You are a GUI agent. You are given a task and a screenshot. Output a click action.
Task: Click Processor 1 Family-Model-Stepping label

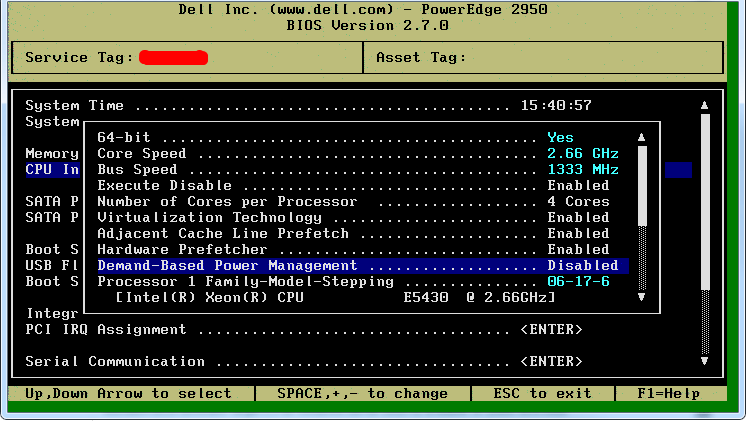(245, 282)
